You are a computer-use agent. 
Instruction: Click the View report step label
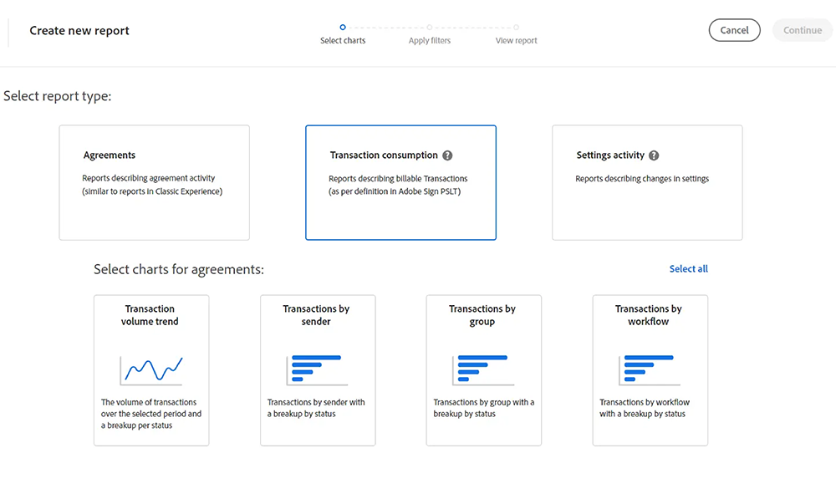[516, 40]
